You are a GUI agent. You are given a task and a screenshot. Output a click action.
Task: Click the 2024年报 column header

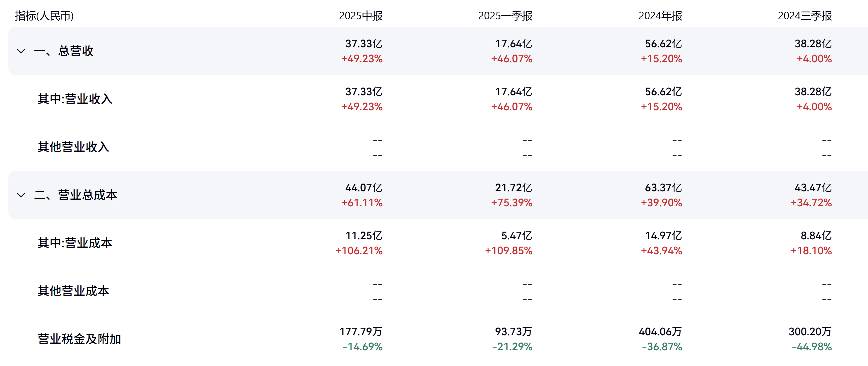pos(660,16)
